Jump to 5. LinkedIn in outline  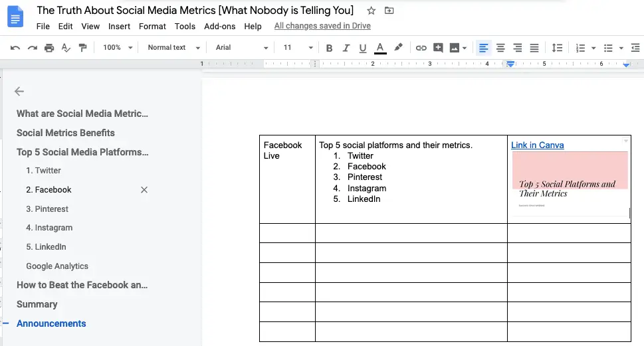46,247
